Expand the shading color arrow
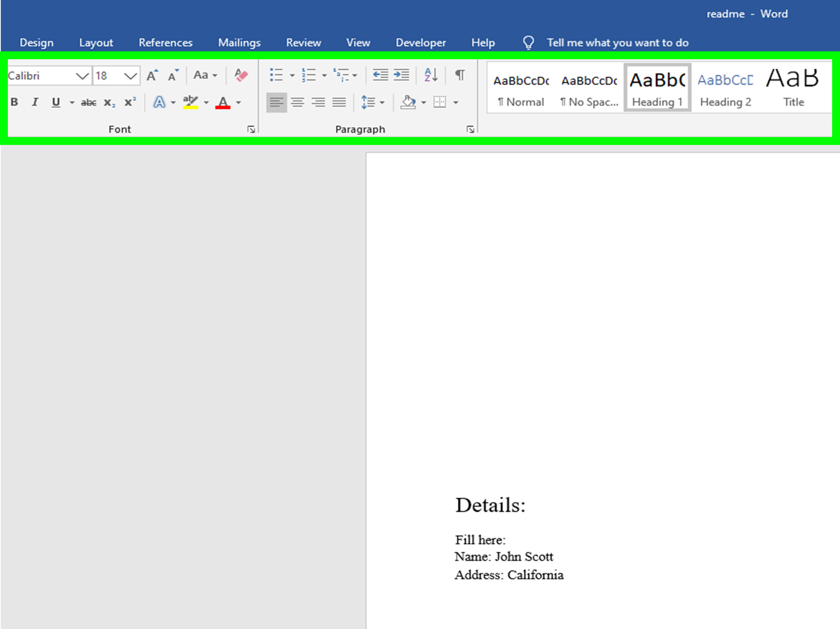840x629 pixels. (x=424, y=102)
